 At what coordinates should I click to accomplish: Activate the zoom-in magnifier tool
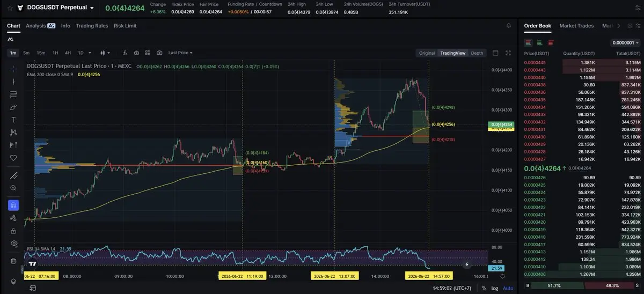[x=14, y=188]
